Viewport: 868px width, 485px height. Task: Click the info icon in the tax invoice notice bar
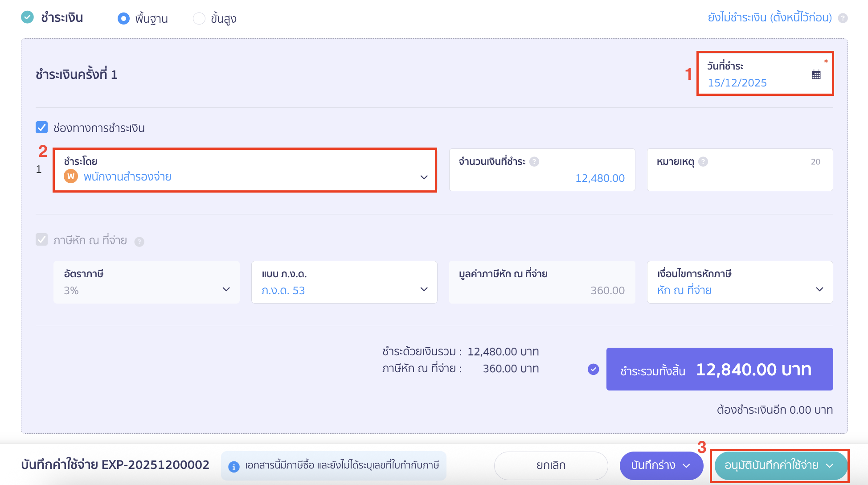point(233,466)
